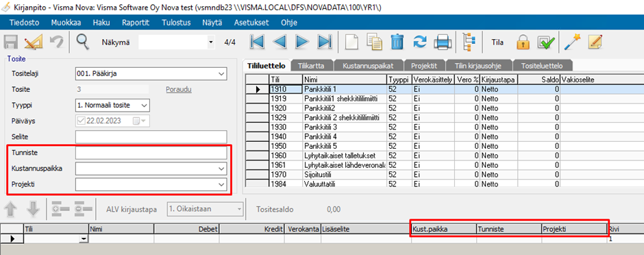Click into the Tunniste field

click(151, 153)
